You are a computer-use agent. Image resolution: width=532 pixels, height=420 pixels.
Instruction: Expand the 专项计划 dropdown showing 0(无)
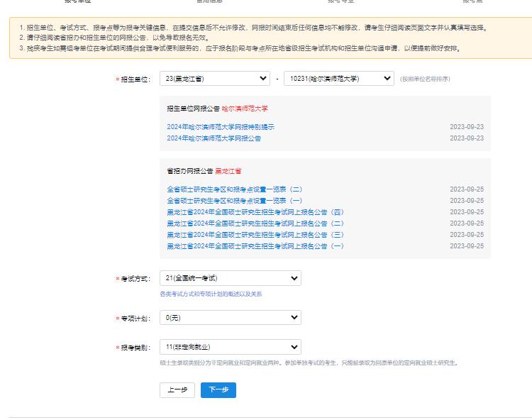(230, 317)
